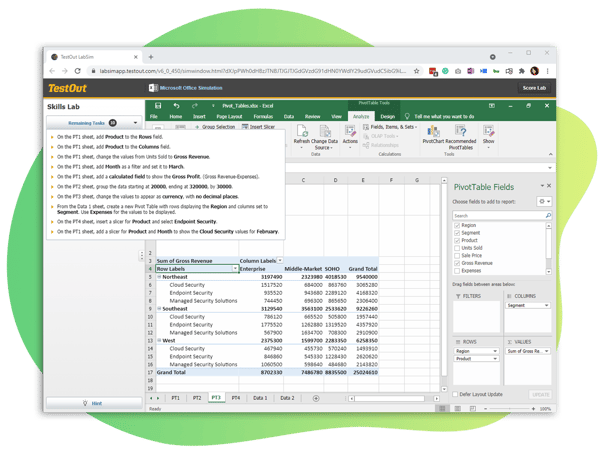
Task: Enable Defer Layout Update
Action: tap(455, 394)
